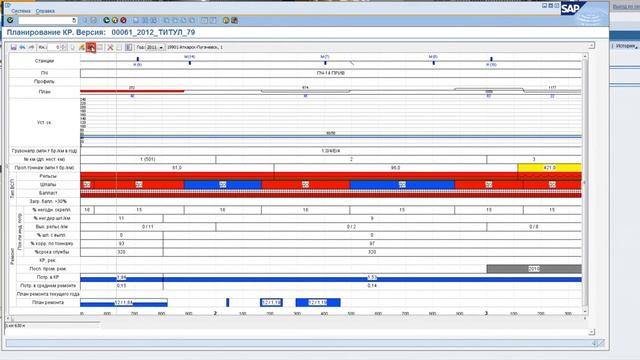Click the yellow Exit icon

coord(115,20)
